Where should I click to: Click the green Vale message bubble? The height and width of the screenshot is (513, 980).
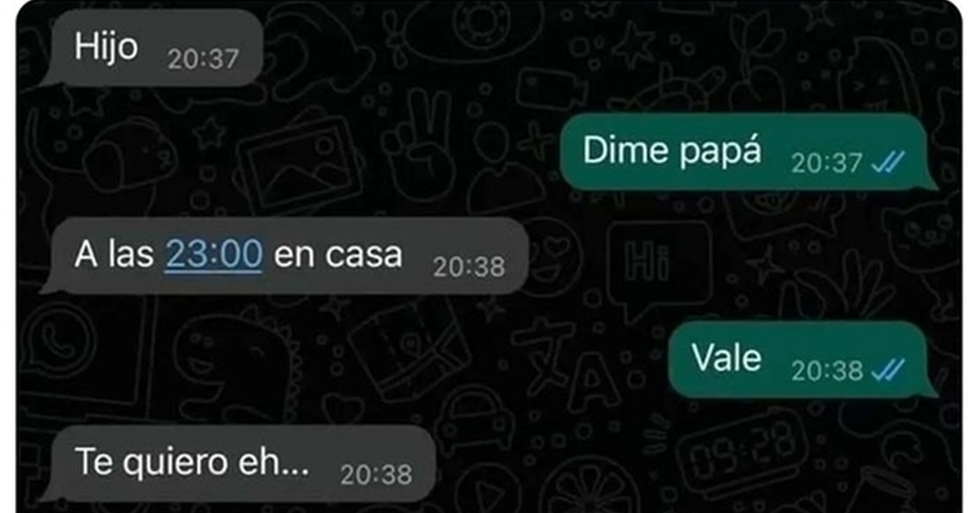point(803,360)
